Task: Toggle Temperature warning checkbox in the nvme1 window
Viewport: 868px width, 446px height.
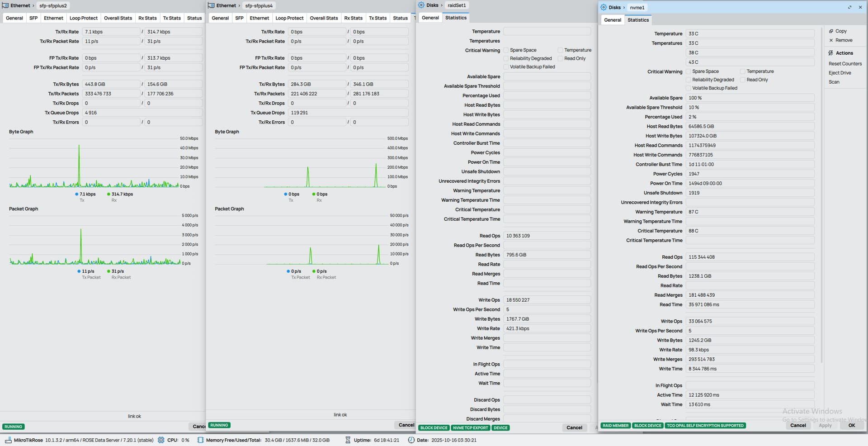Action: [x=743, y=71]
